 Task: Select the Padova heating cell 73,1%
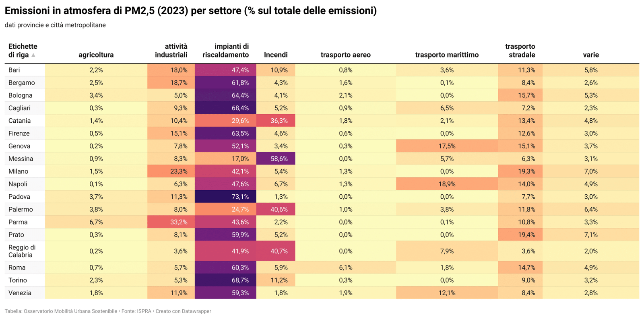pyautogui.click(x=240, y=197)
